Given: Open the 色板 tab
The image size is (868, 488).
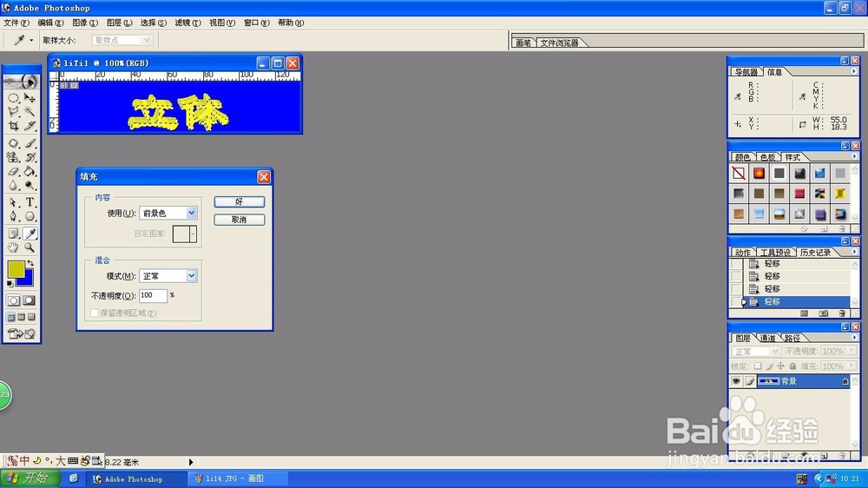Looking at the screenshot, I should click(767, 157).
